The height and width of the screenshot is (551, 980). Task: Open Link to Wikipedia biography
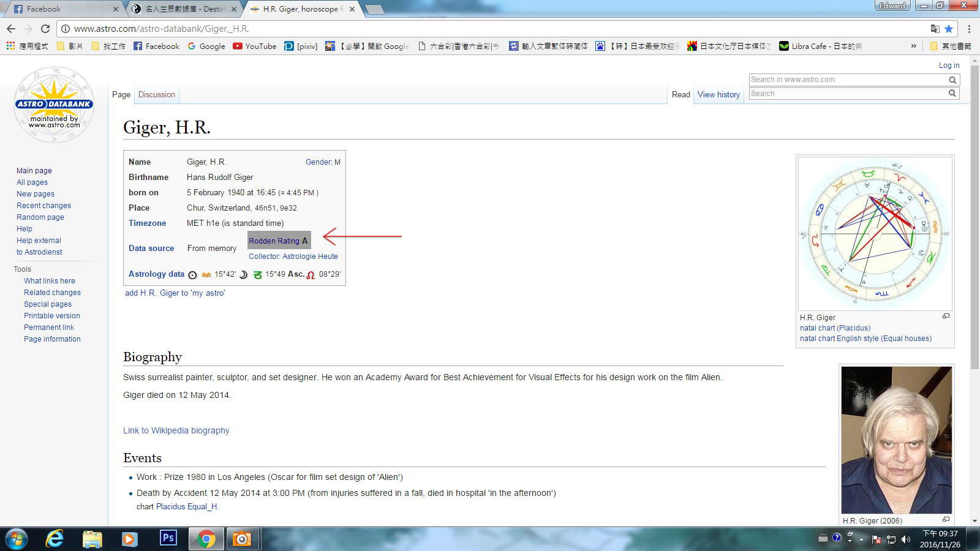click(176, 430)
